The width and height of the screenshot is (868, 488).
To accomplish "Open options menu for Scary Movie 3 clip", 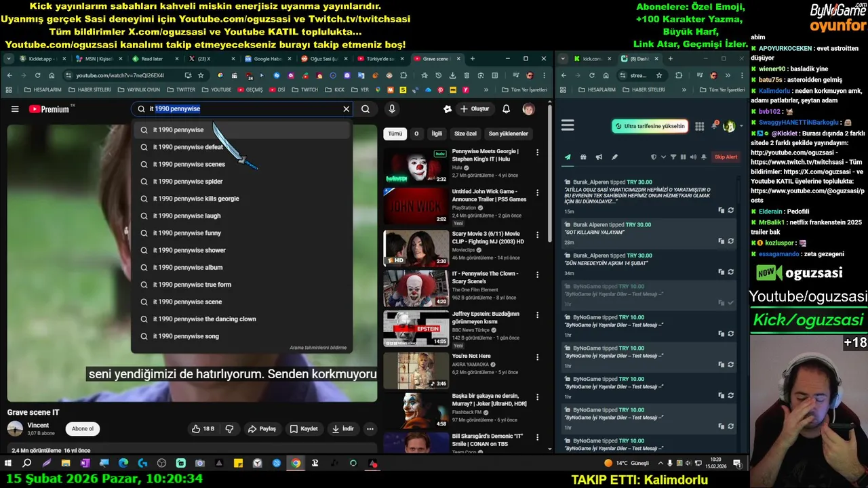I will tap(537, 235).
